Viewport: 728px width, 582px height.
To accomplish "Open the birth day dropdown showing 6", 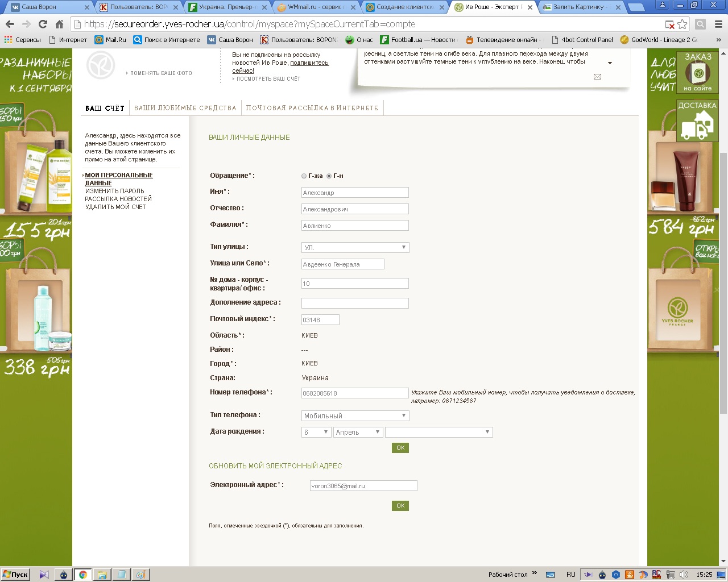I will [316, 432].
